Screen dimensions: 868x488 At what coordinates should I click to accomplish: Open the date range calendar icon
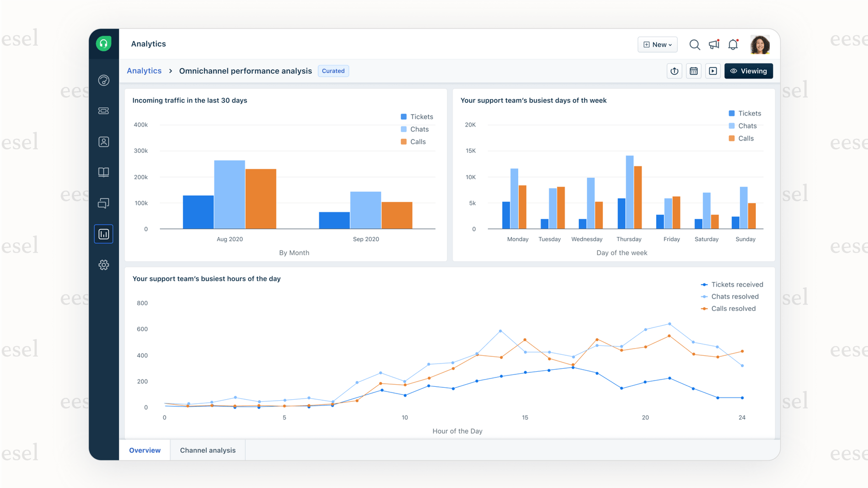[x=693, y=71]
